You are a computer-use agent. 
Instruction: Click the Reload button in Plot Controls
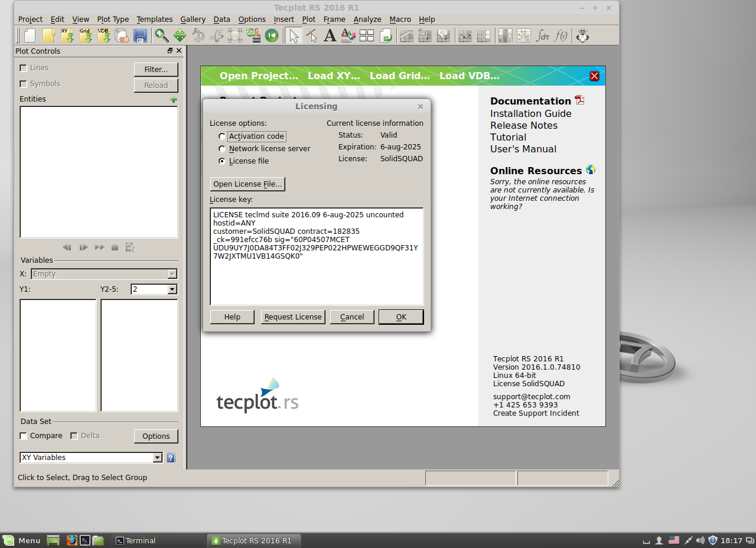[x=156, y=86]
